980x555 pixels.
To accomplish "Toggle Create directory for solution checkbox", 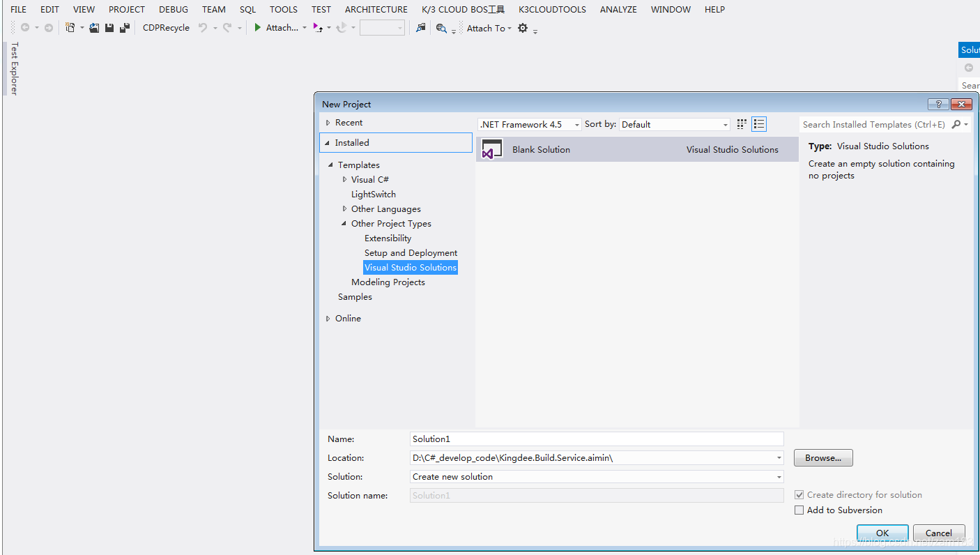I will pos(799,495).
